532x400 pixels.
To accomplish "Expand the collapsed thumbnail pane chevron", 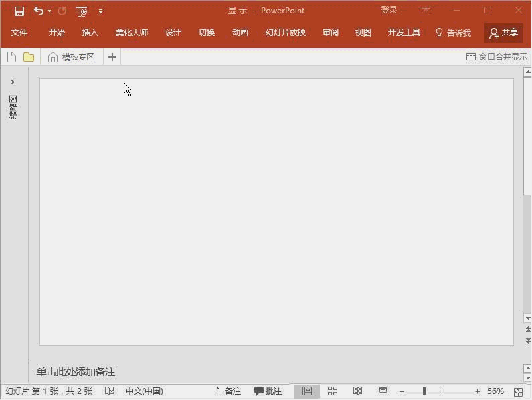I will pyautogui.click(x=13, y=82).
